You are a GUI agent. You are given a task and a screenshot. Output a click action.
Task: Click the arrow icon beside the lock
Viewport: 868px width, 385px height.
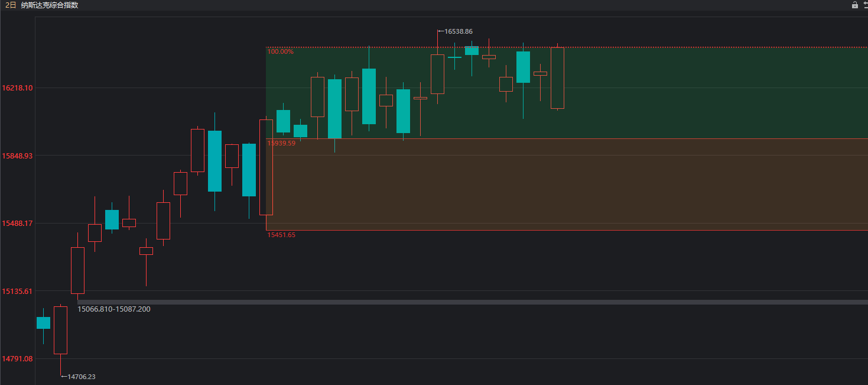point(865,5)
